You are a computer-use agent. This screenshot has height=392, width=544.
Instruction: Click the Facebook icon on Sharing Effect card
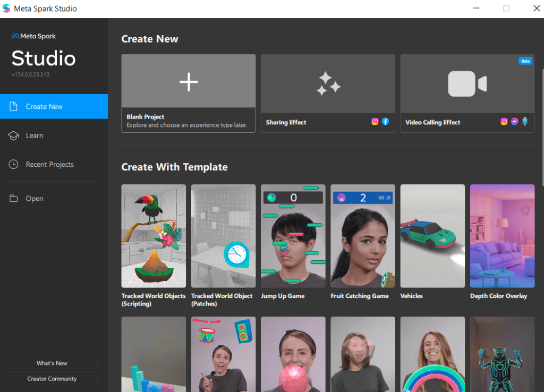(385, 121)
